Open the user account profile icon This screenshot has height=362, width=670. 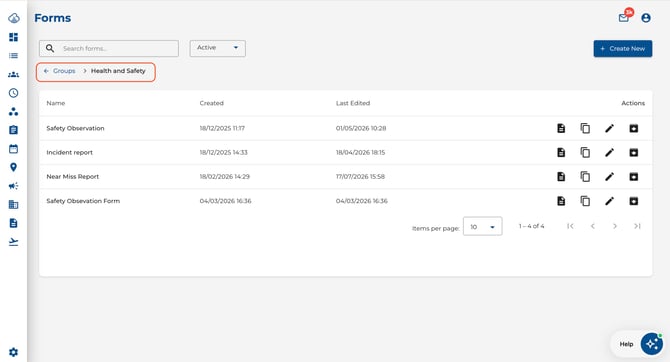pos(646,18)
